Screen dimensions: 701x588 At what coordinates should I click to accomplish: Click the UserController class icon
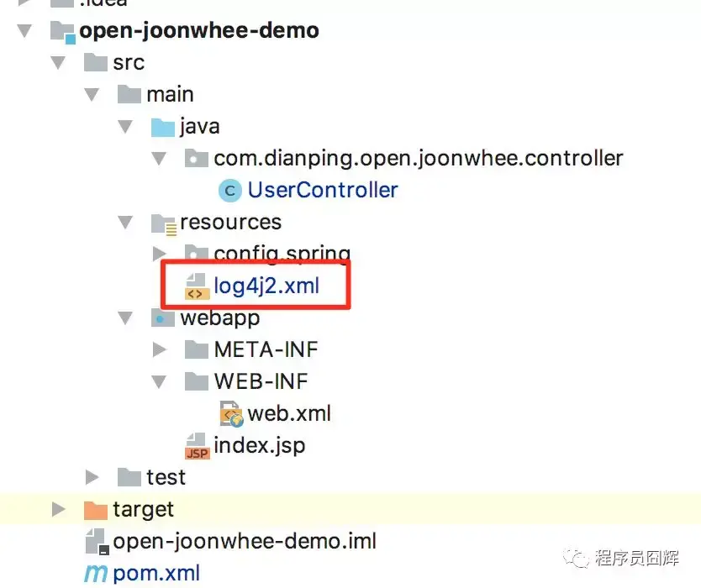coord(229,190)
